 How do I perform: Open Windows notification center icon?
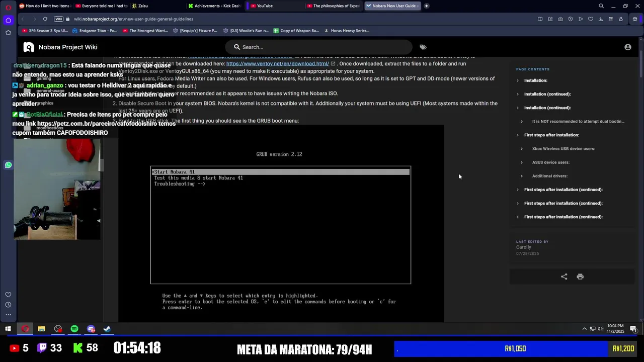633,329
